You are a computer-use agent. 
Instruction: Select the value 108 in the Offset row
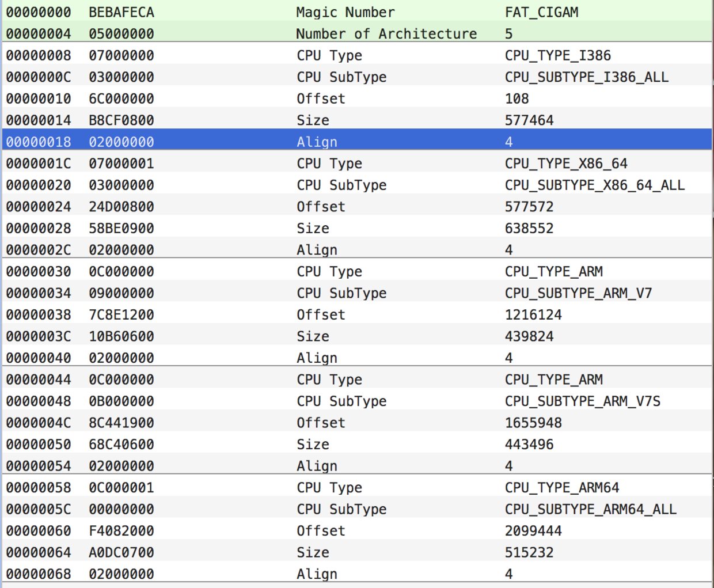pyautogui.click(x=516, y=98)
